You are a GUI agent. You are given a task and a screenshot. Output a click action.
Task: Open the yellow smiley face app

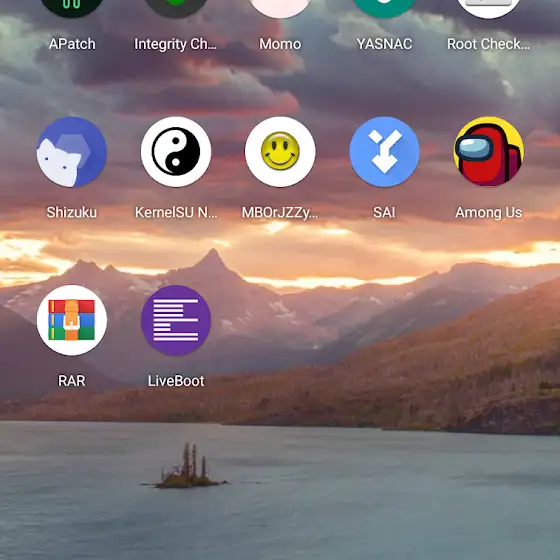pyautogui.click(x=280, y=152)
